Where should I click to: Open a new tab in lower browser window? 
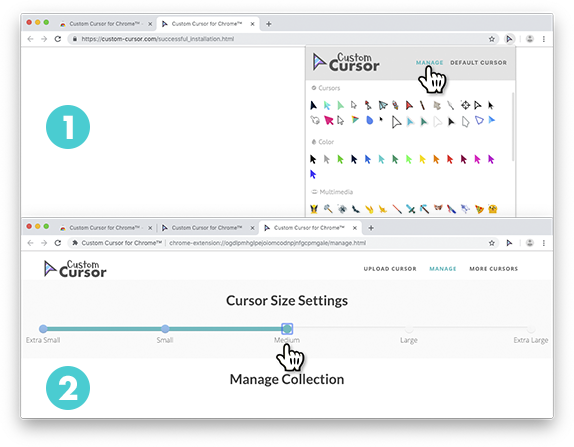[371, 228]
